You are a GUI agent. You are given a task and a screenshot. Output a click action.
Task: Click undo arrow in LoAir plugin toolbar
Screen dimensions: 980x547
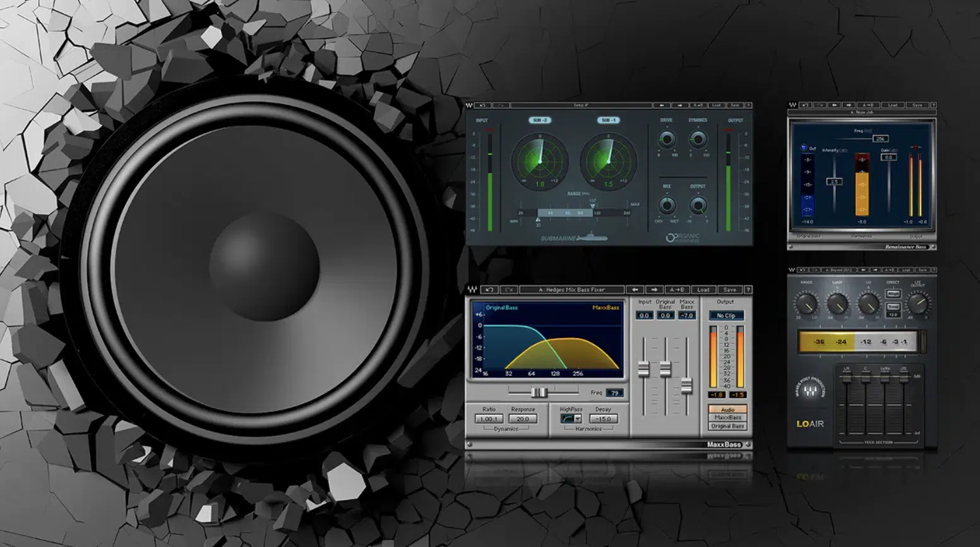click(x=803, y=270)
